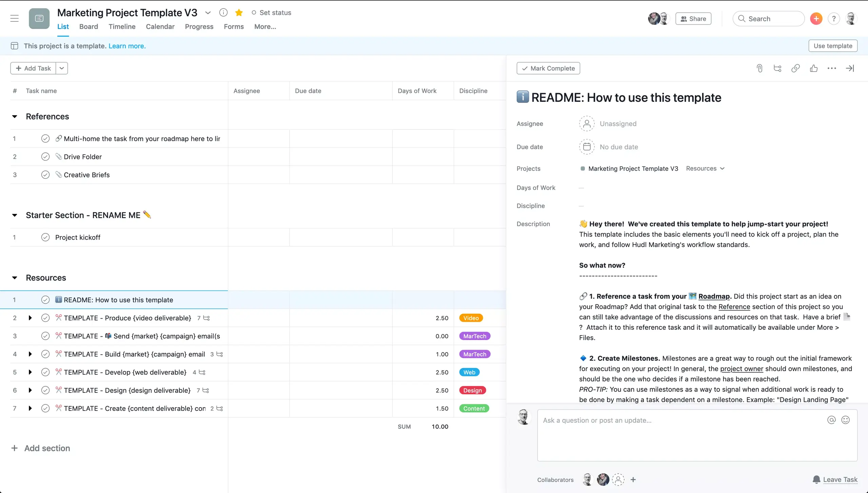Select the Resources dropdown in Projects field

(x=705, y=168)
